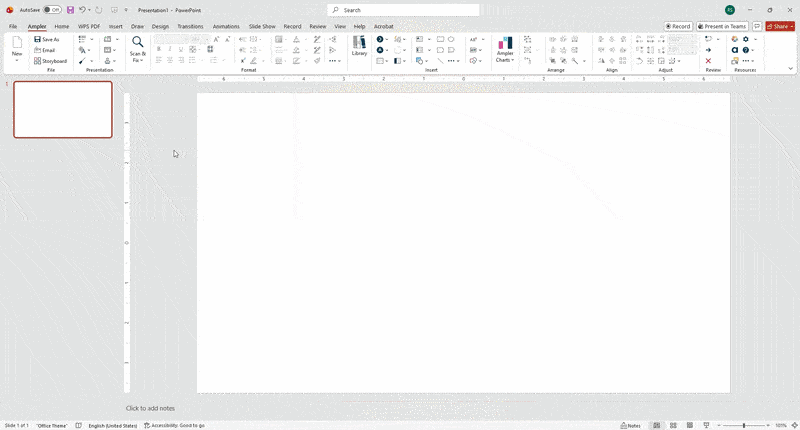Click the Email icon in File group
The width and height of the screenshot is (800, 430).
point(37,50)
